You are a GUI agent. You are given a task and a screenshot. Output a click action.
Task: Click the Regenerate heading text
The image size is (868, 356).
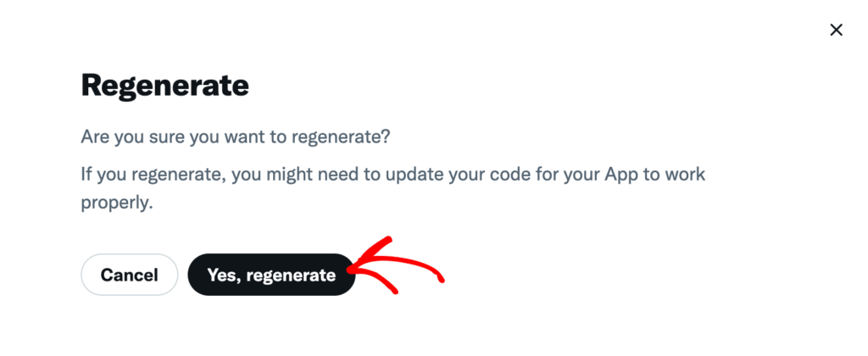pyautogui.click(x=165, y=86)
